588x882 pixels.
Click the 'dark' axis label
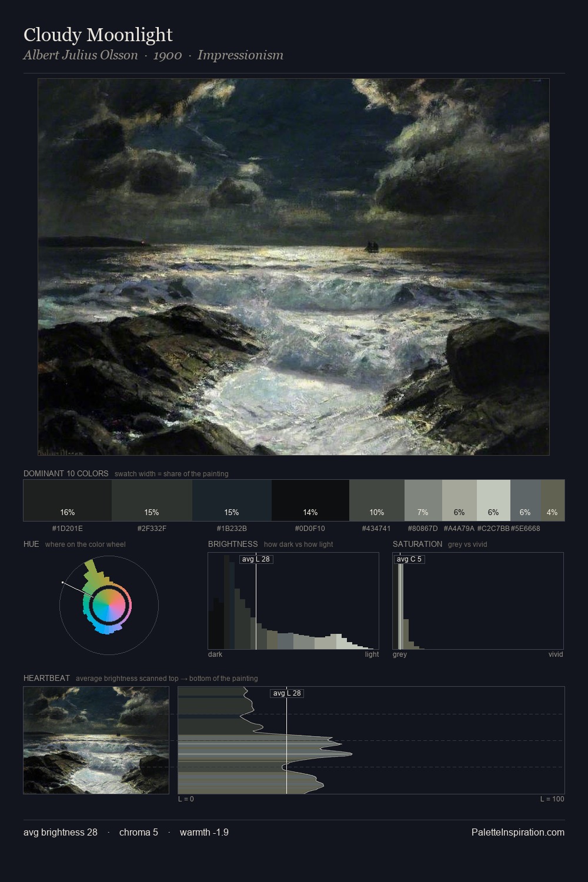(215, 654)
